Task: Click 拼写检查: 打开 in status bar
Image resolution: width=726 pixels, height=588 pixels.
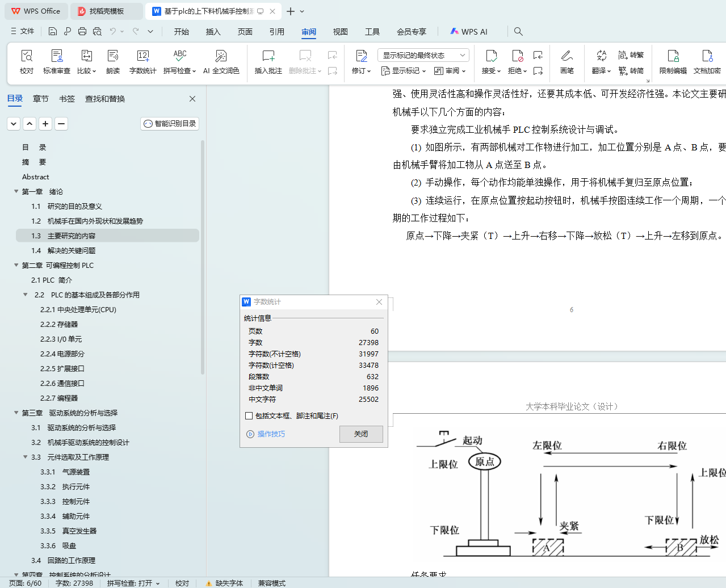Action: click(133, 583)
